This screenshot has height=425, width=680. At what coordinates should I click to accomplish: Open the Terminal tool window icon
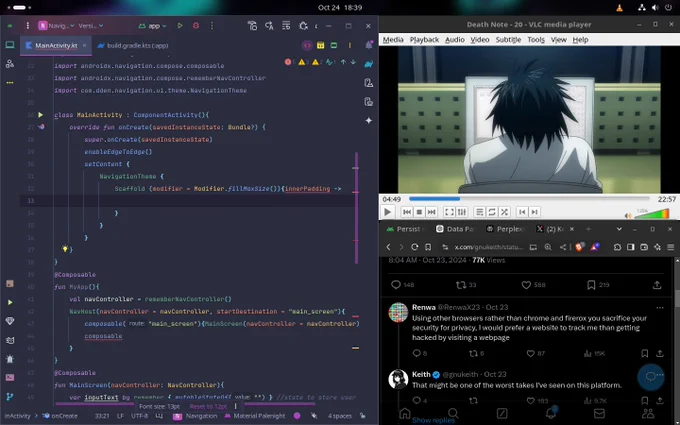[x=10, y=377]
